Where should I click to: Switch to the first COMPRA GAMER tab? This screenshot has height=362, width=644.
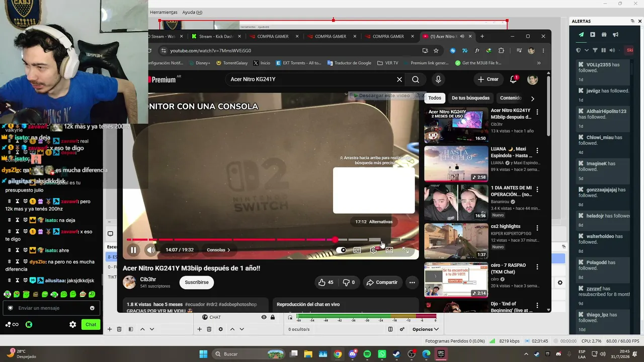274,36
